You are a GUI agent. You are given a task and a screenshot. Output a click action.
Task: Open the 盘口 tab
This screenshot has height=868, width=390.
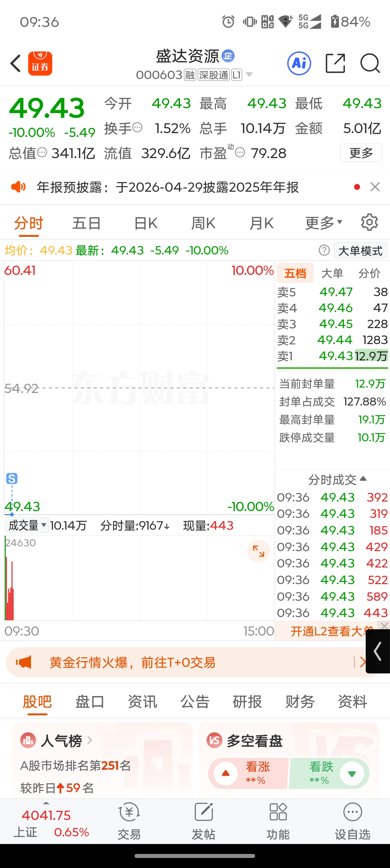coord(90,702)
